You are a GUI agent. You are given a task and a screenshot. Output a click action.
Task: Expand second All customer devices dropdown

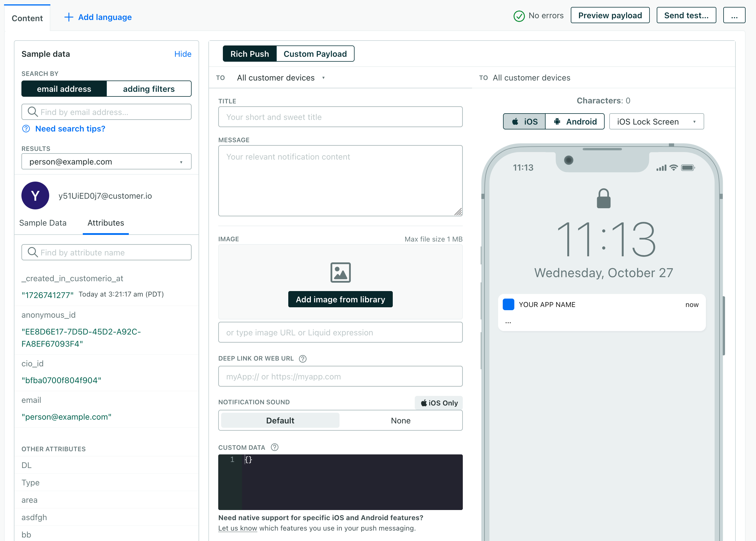531,77
